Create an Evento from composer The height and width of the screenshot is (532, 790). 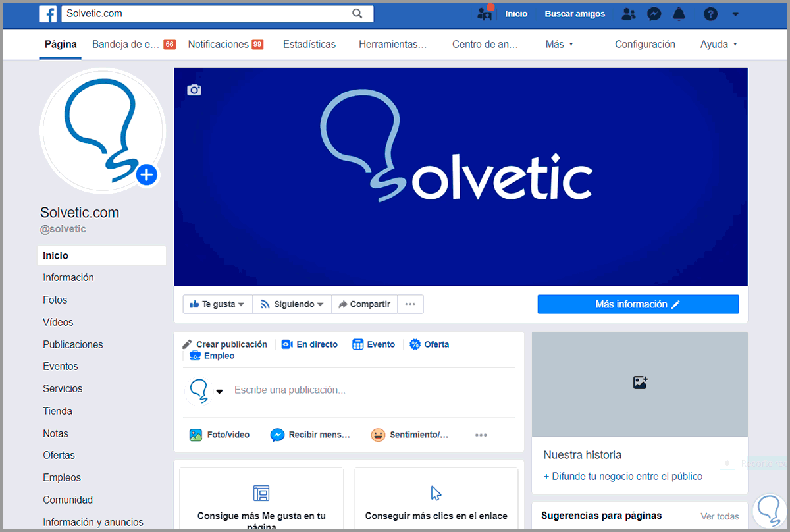[373, 344]
